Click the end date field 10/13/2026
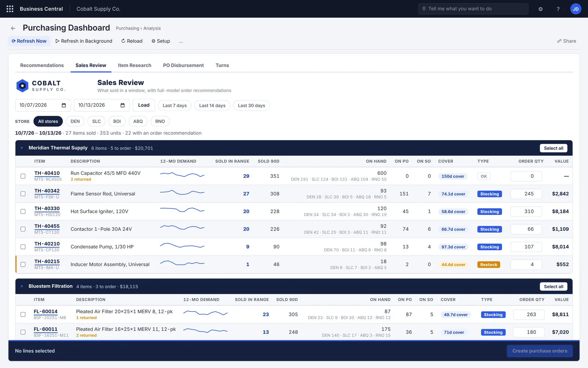The height and width of the screenshot is (368, 588). point(101,105)
